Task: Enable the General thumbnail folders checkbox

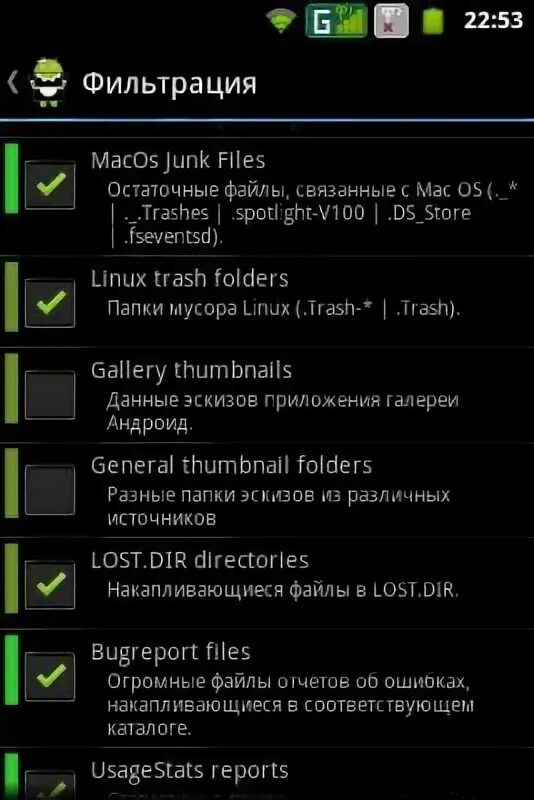Action: pos(50,490)
